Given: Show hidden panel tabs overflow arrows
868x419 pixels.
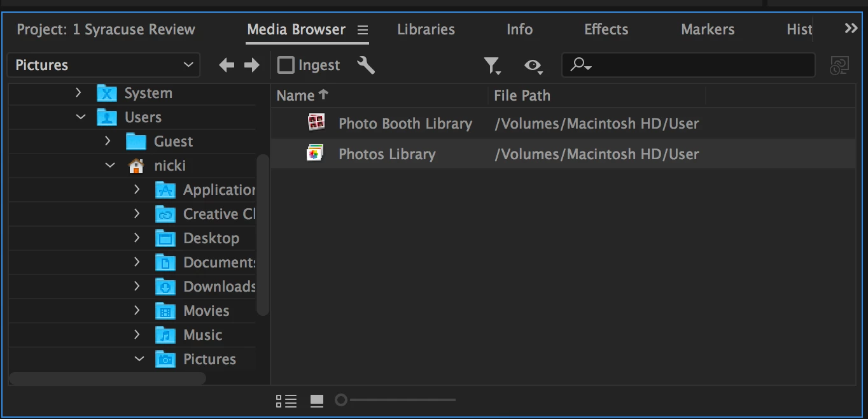Looking at the screenshot, I should 851,28.
